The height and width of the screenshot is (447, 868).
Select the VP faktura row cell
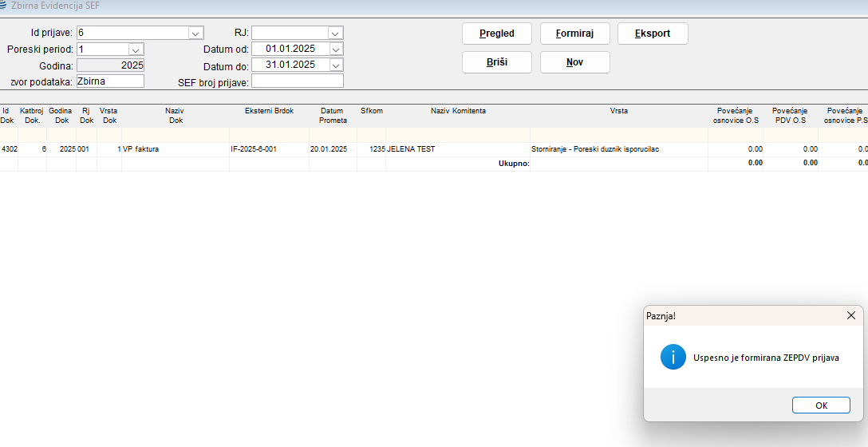click(175, 149)
